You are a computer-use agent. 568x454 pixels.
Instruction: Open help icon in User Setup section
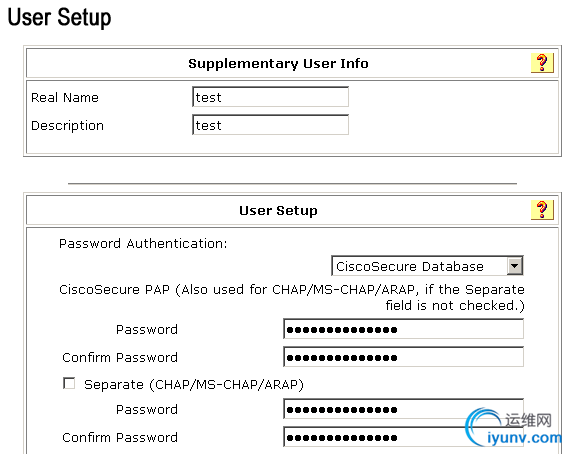542,210
